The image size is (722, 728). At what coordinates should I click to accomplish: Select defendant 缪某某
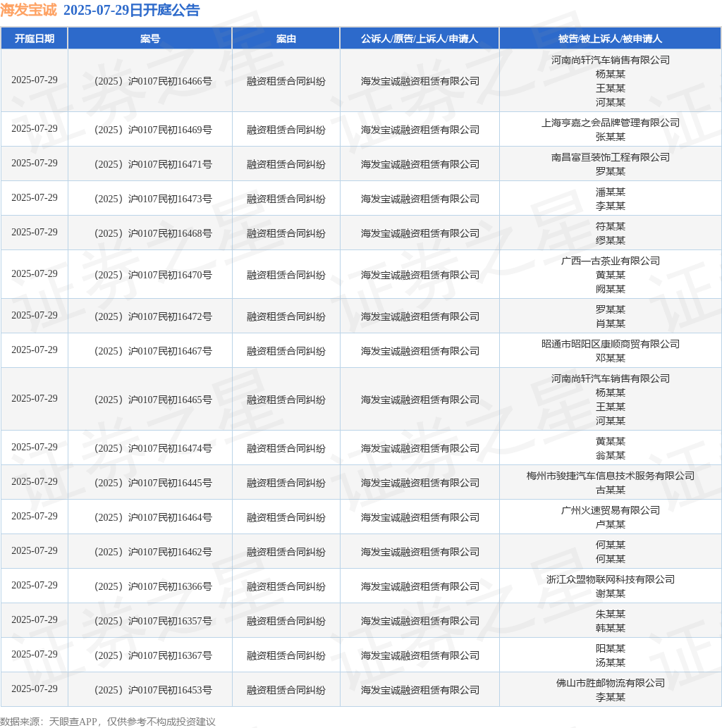coord(610,240)
